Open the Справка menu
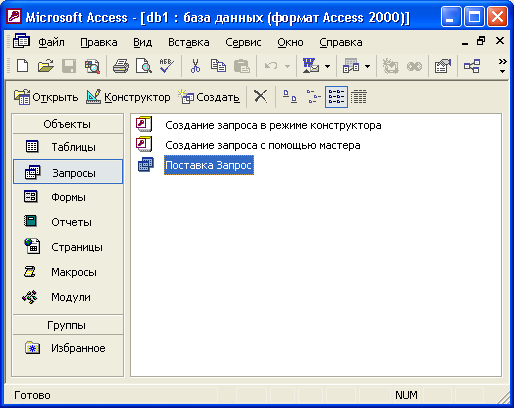The width and height of the screenshot is (514, 408). [x=341, y=42]
